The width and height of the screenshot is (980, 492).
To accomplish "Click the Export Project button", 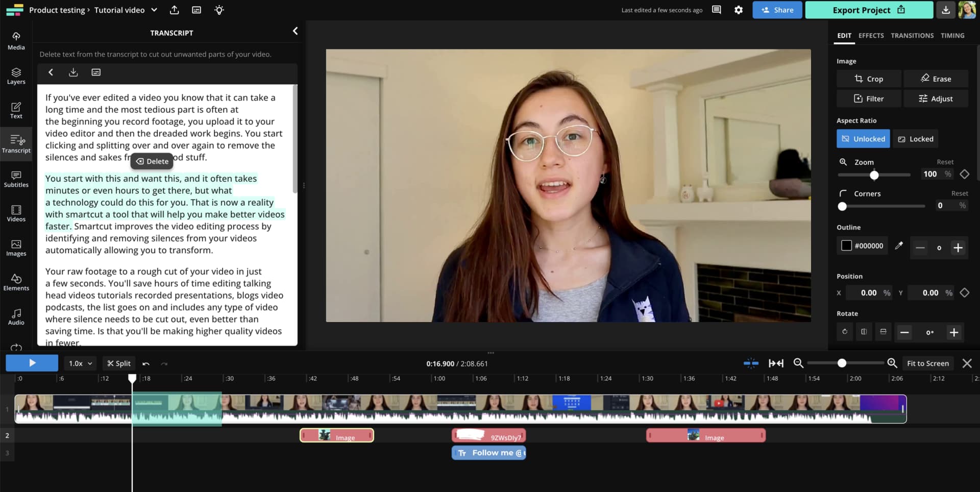I will [869, 10].
